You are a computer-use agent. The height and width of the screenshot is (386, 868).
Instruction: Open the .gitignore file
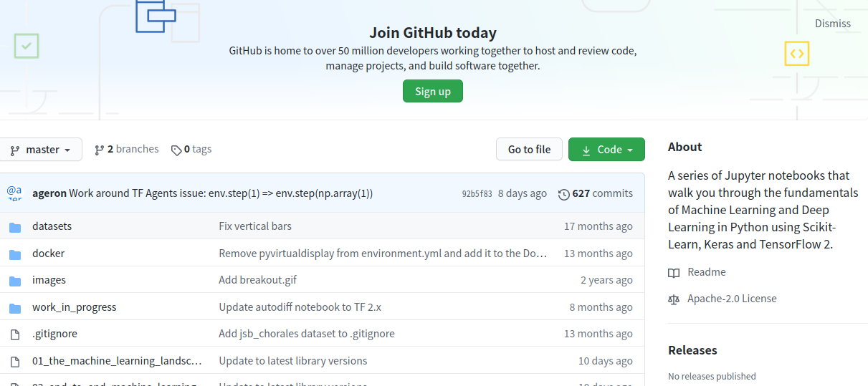[x=54, y=334]
